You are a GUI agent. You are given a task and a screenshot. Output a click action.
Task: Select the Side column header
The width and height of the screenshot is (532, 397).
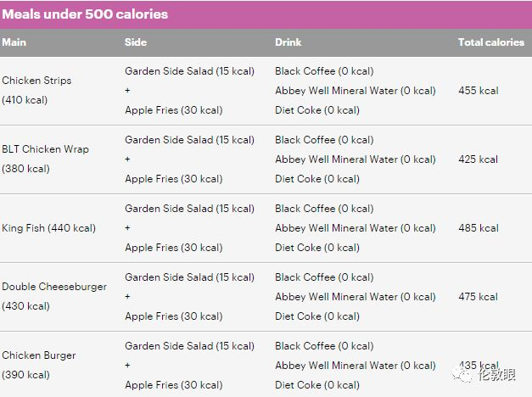click(136, 42)
